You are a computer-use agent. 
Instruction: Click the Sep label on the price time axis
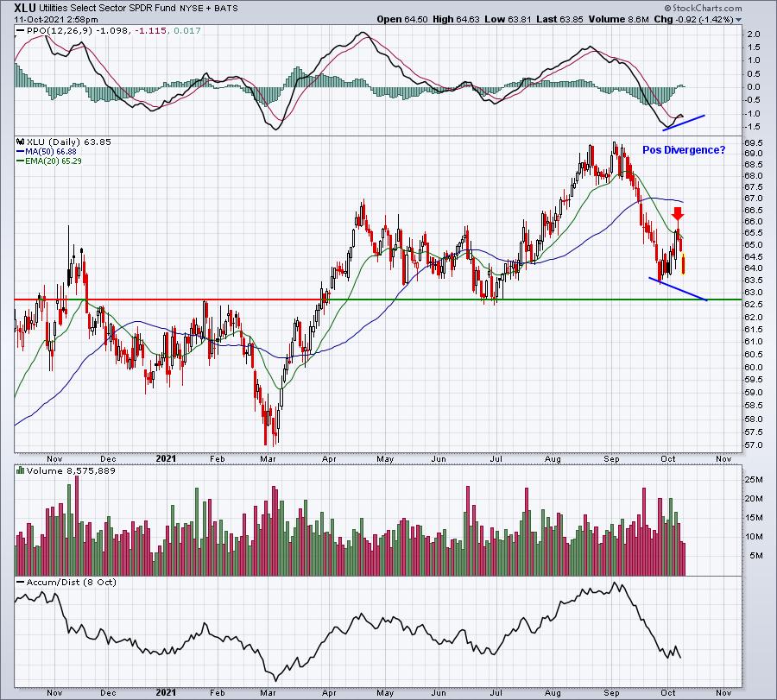click(611, 458)
